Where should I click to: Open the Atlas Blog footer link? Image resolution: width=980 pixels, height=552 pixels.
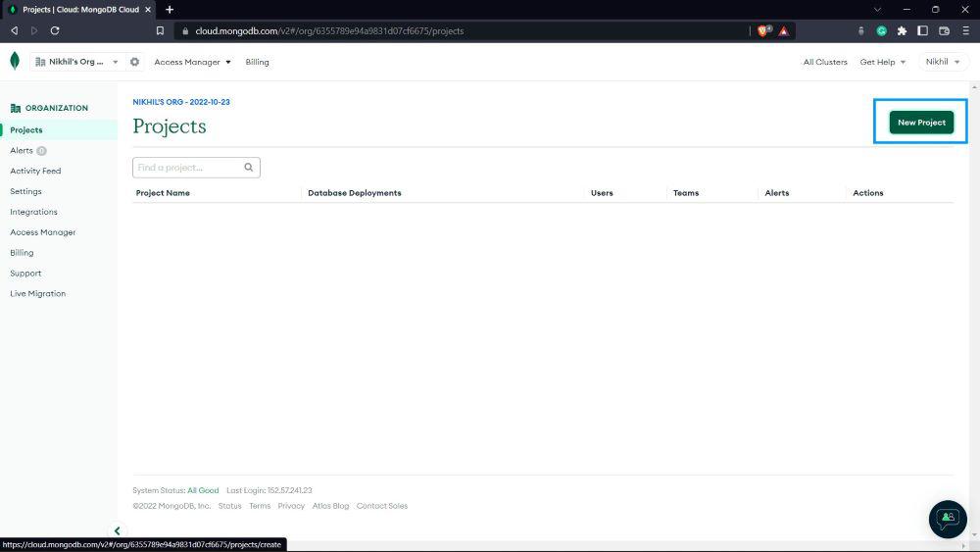click(x=330, y=506)
